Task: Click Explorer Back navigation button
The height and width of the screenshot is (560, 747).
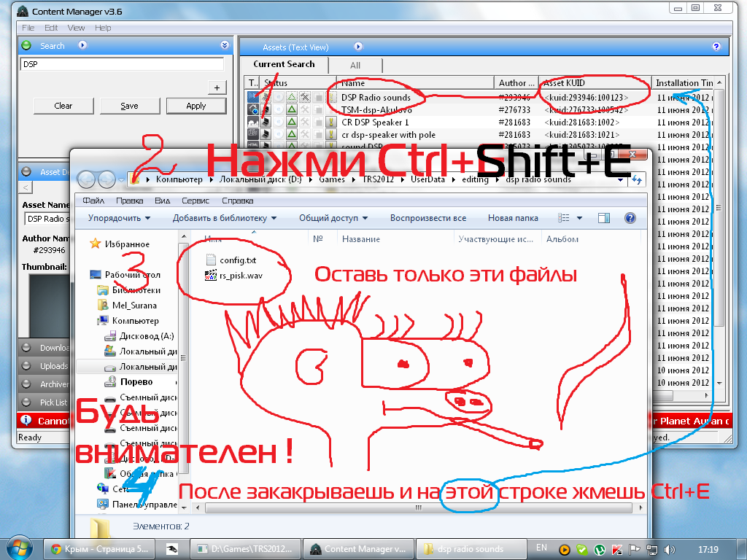Action: pos(86,179)
